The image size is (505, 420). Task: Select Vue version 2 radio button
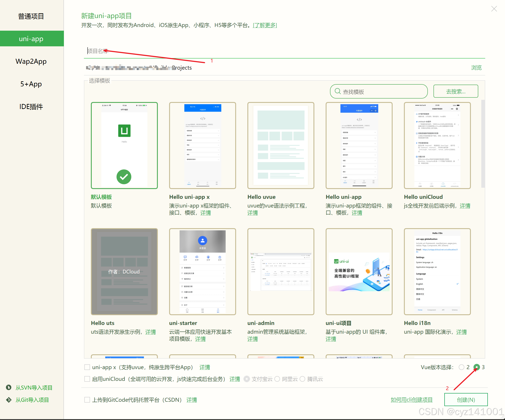pos(462,367)
